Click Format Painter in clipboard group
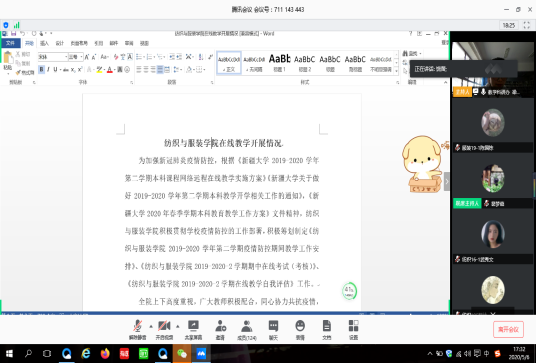The image size is (536, 364). (25, 72)
